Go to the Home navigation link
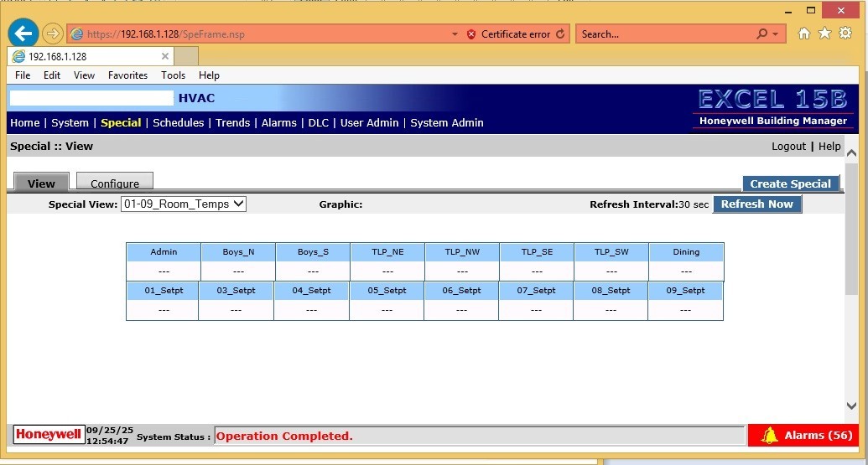The image size is (868, 465). pyautogui.click(x=25, y=123)
